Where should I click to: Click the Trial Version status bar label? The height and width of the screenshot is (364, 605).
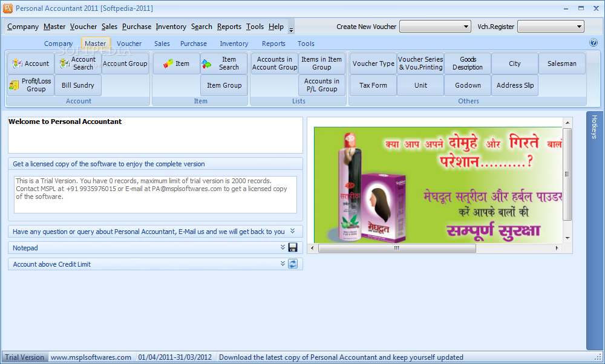pos(25,357)
